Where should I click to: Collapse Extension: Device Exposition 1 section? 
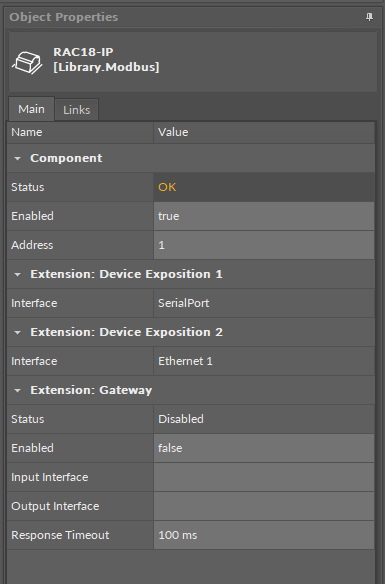18,275
